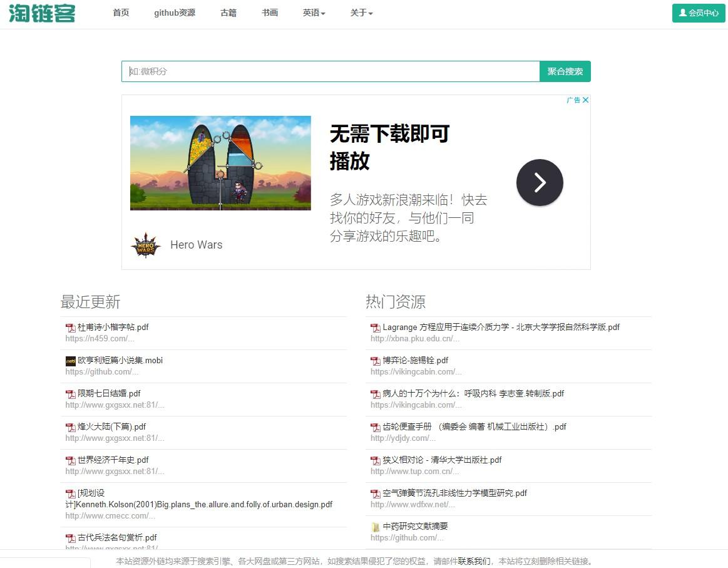Screen dimensions: 728x568
Task: Click the PDF icon beside 博弈论-施锡铨.pdf
Action: click(x=376, y=361)
